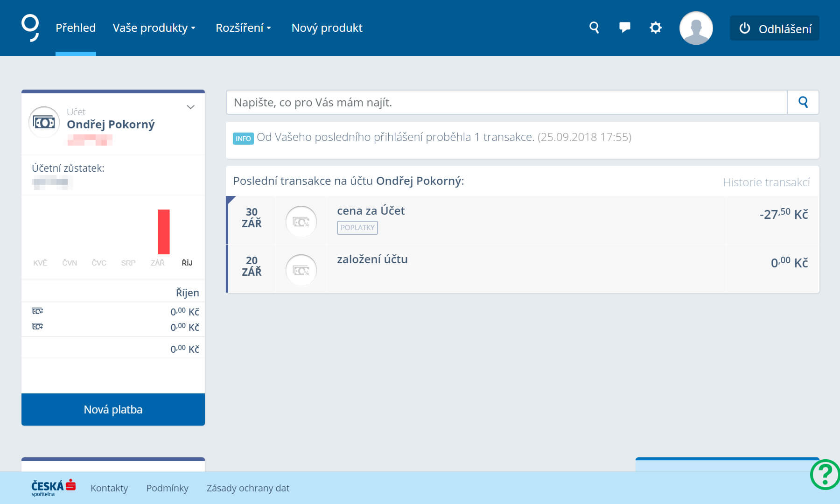Click the user profile avatar
The width and height of the screenshot is (840, 504).
(696, 28)
